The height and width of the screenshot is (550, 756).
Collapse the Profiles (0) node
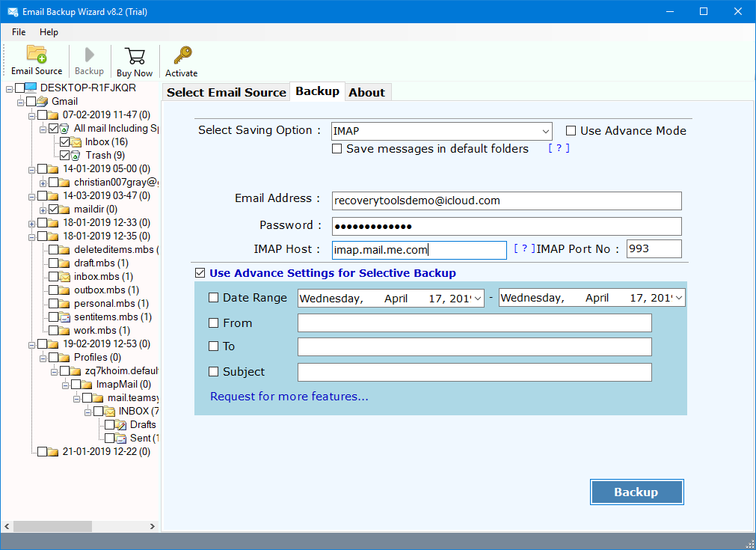point(43,358)
